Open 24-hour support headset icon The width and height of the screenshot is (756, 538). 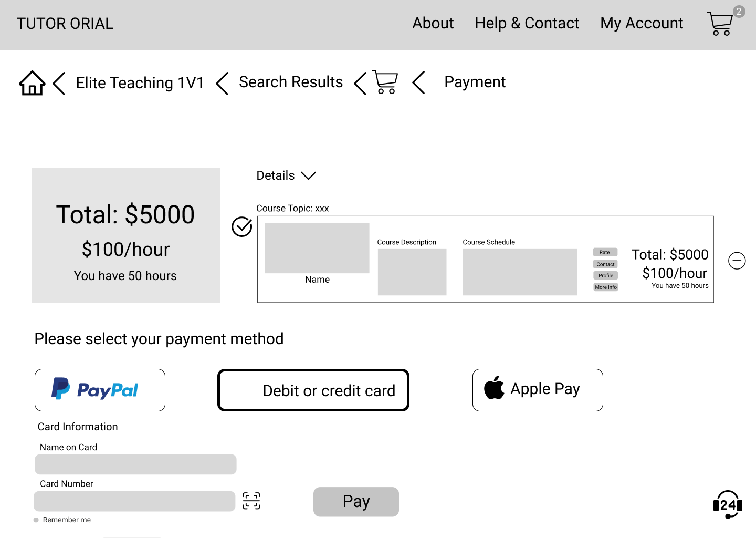click(728, 505)
